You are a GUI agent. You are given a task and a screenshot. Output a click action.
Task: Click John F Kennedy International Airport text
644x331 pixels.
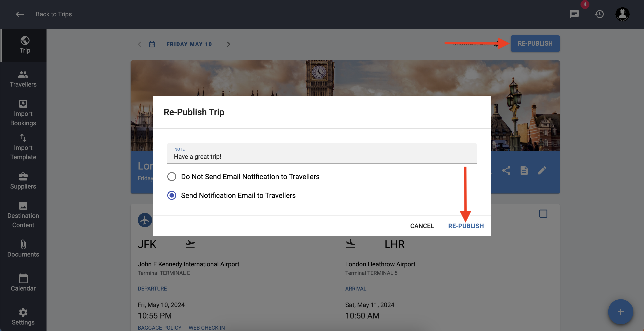point(188,264)
